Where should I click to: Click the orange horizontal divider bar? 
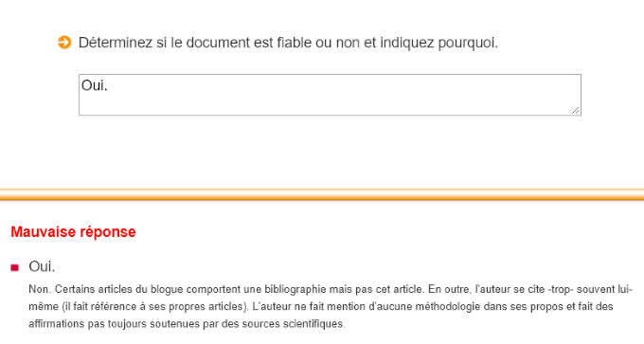322,194
